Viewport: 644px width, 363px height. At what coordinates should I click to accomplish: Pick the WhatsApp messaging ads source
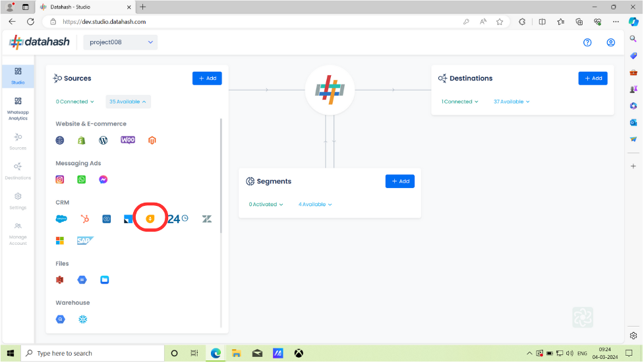pos(81,180)
